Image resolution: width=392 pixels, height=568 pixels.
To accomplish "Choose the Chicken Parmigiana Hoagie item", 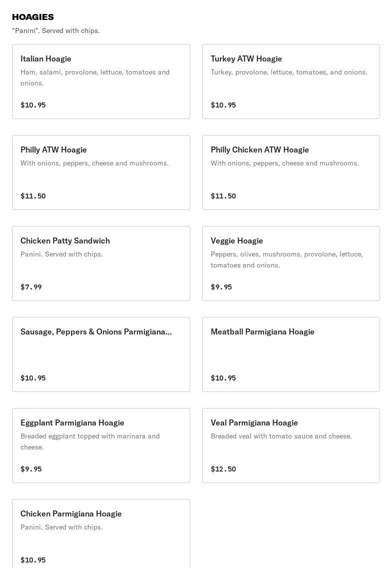I will tap(101, 533).
